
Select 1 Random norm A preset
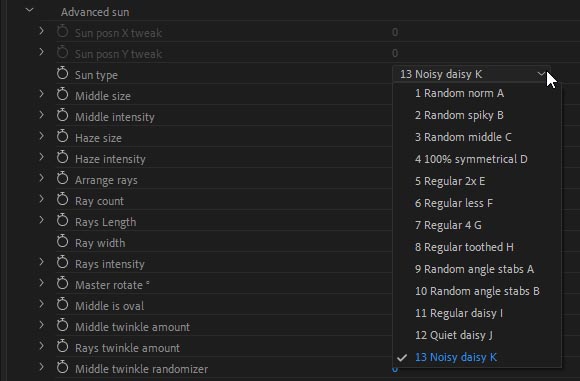tap(459, 94)
